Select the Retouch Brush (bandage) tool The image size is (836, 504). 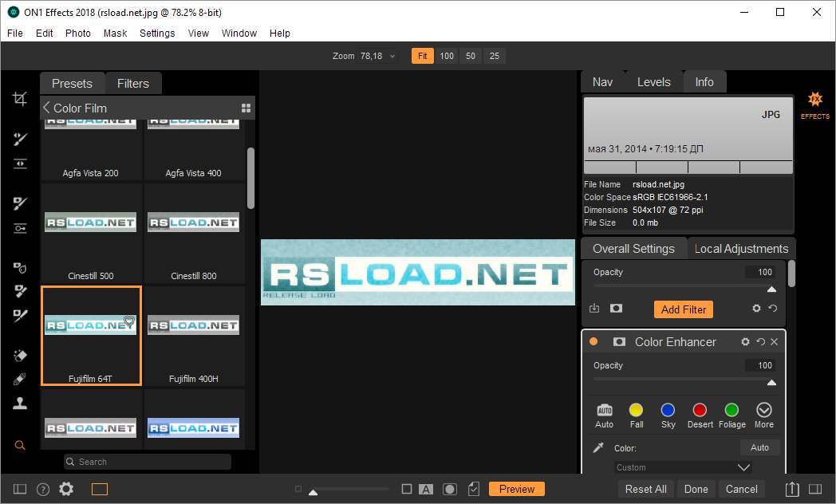[20, 380]
